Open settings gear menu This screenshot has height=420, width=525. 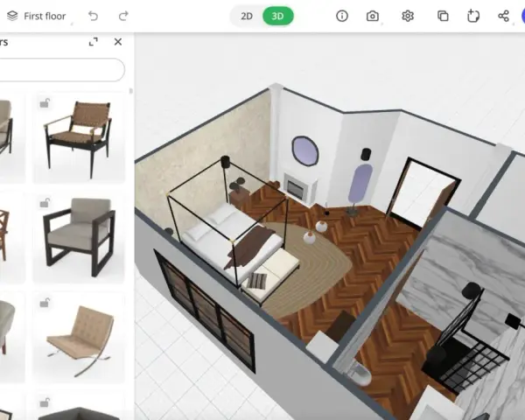click(x=408, y=16)
